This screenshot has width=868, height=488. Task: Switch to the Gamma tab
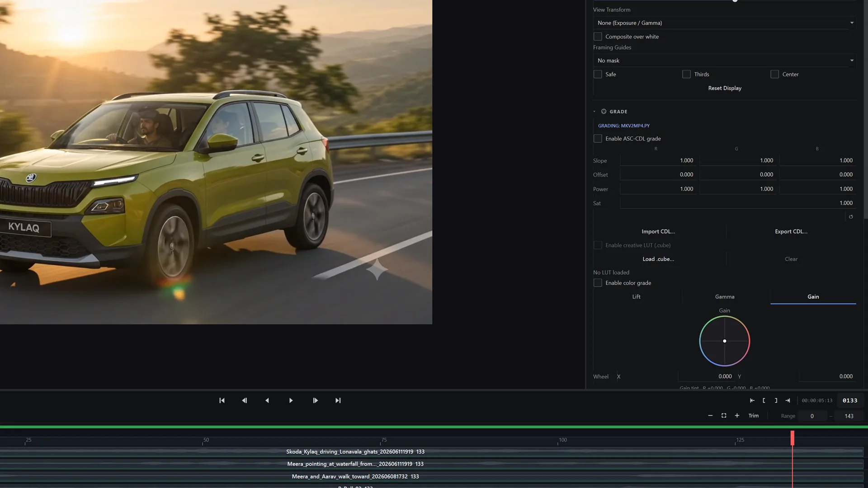(x=725, y=297)
